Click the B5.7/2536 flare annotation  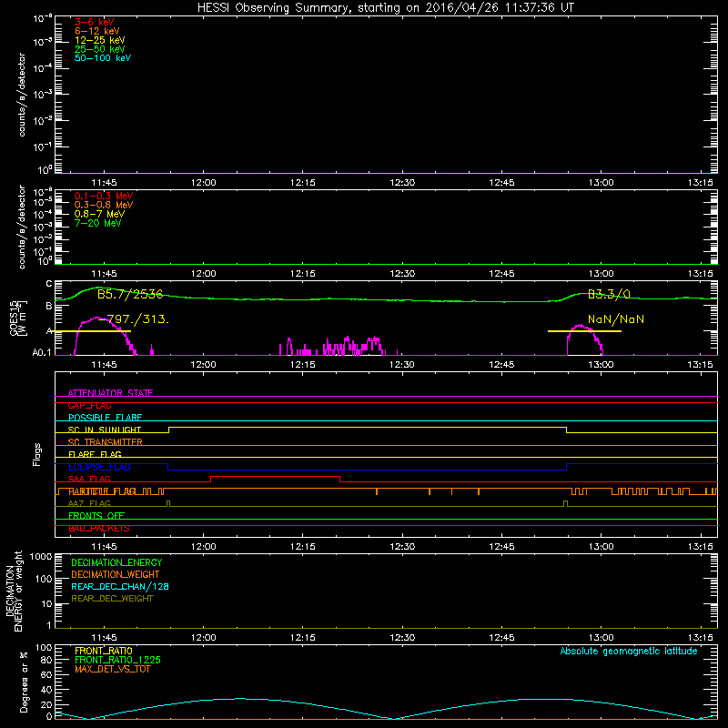point(130,294)
